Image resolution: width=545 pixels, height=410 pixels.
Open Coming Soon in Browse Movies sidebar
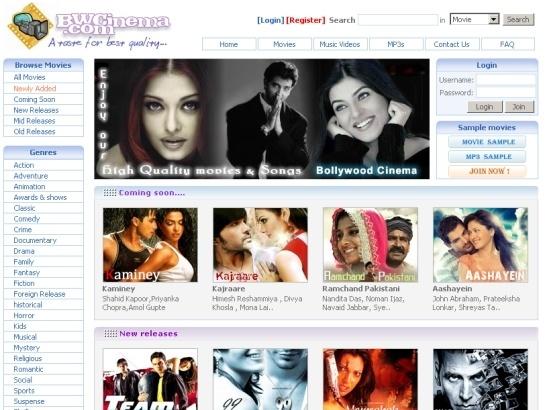point(34,99)
